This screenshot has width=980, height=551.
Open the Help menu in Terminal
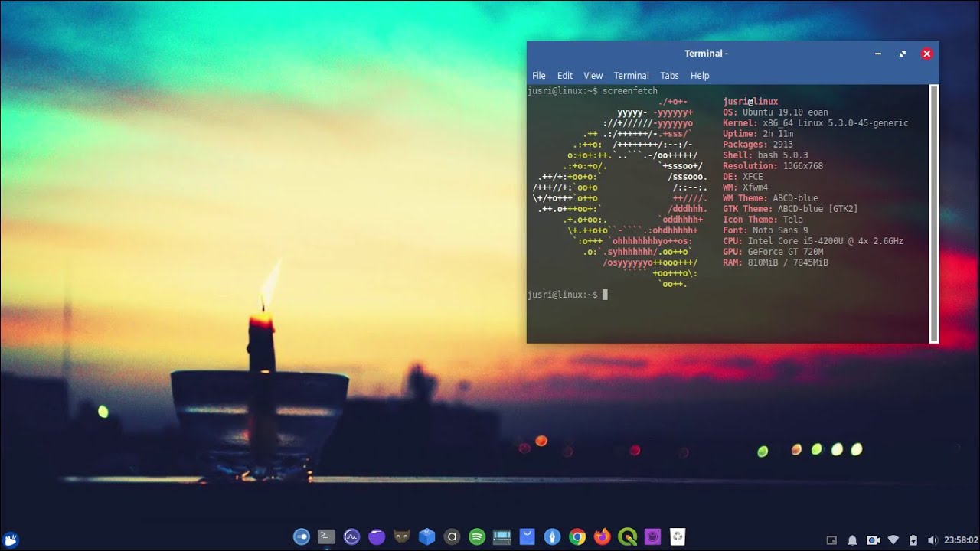click(x=700, y=76)
